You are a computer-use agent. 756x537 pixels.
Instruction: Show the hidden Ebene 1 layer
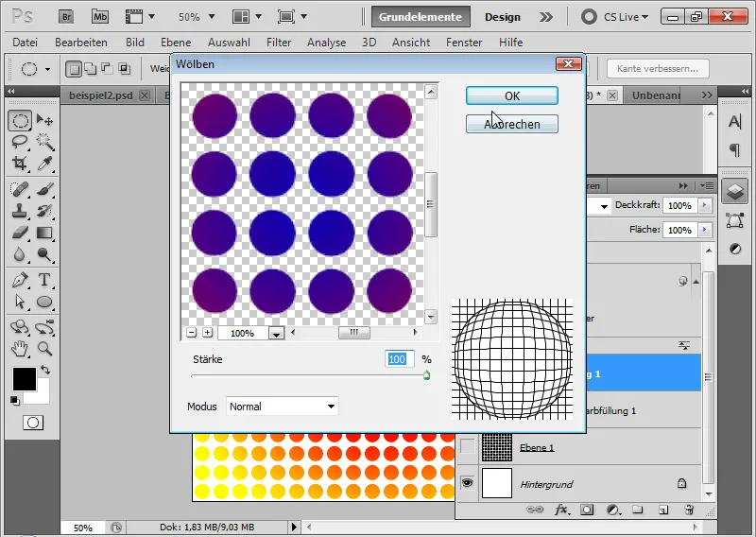[467, 447]
